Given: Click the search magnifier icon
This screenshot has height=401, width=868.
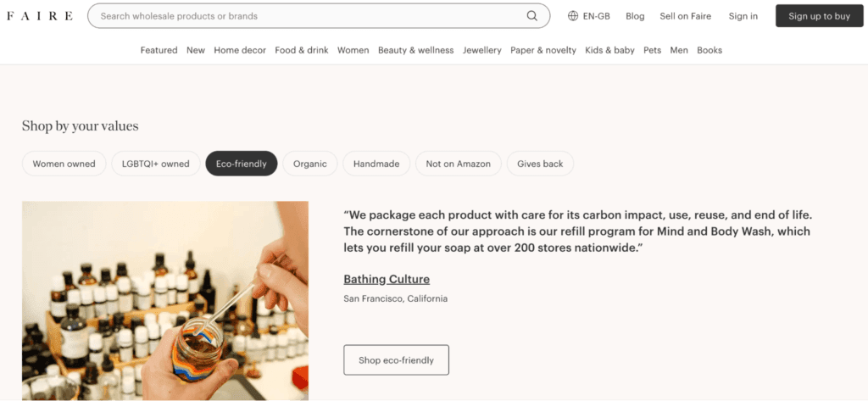Looking at the screenshot, I should [532, 16].
